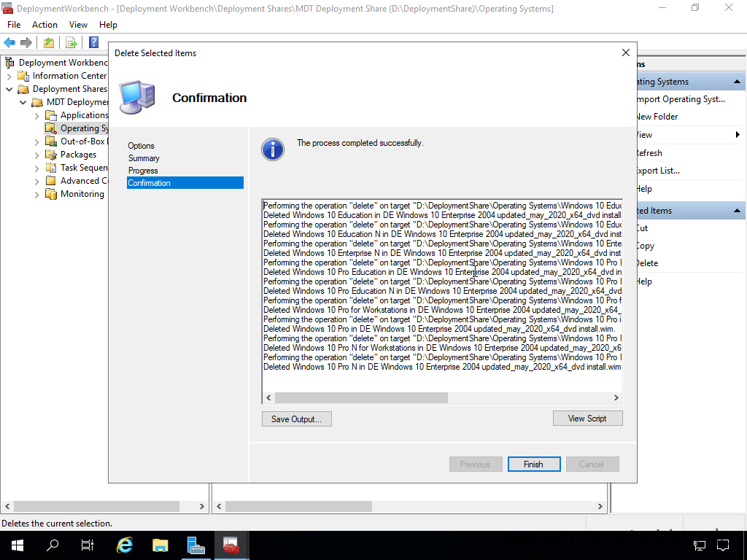747x560 pixels.
Task: Click the Export List toolbar icon
Action: pos(71,43)
